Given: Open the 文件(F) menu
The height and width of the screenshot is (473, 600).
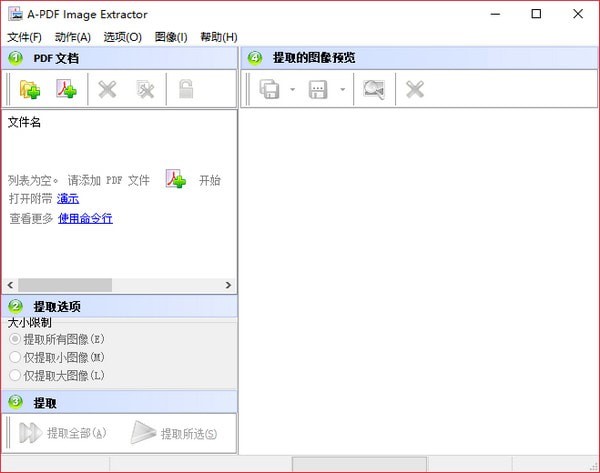Looking at the screenshot, I should pyautogui.click(x=24, y=37).
